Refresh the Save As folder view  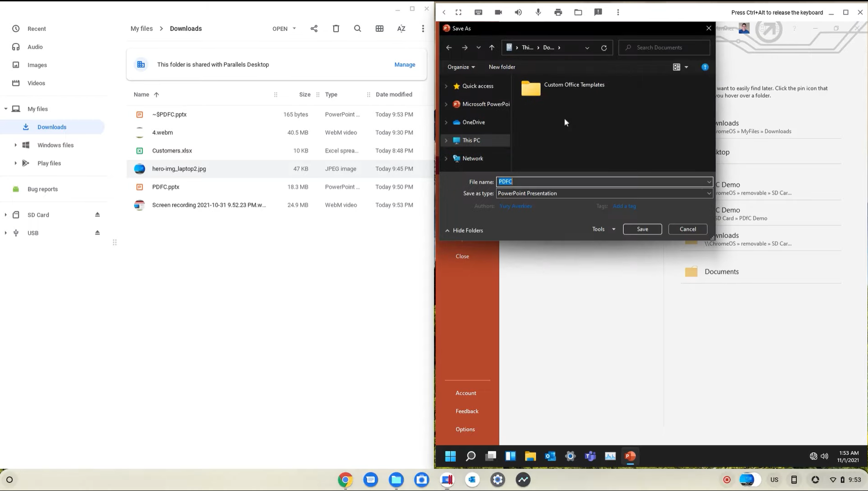pyautogui.click(x=604, y=48)
